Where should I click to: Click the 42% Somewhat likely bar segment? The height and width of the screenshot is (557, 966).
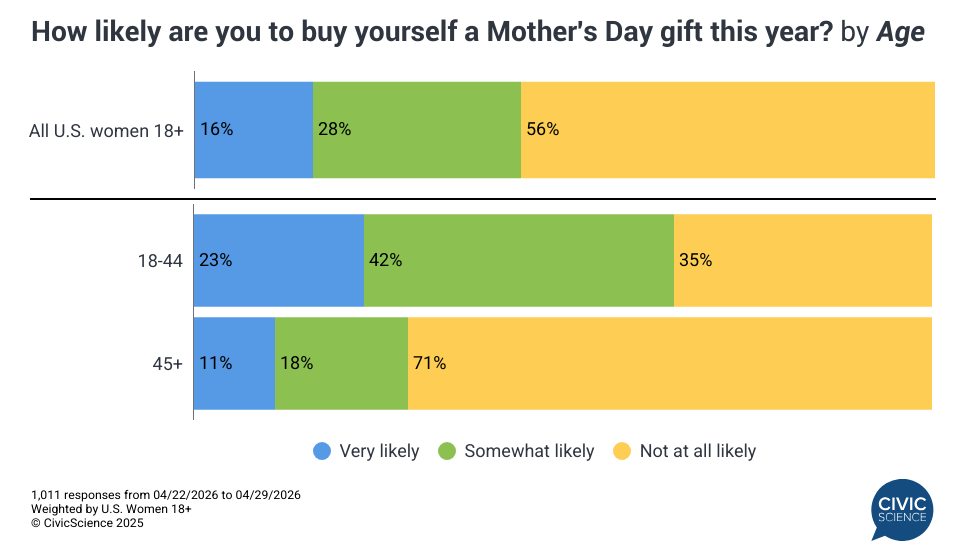point(518,260)
